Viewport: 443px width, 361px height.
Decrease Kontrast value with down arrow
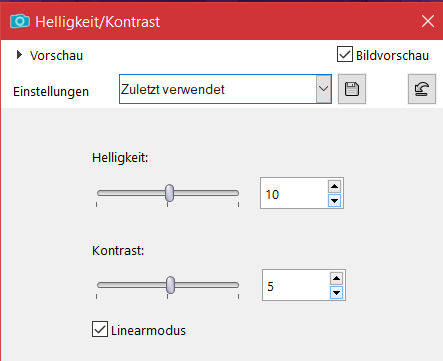tap(336, 293)
